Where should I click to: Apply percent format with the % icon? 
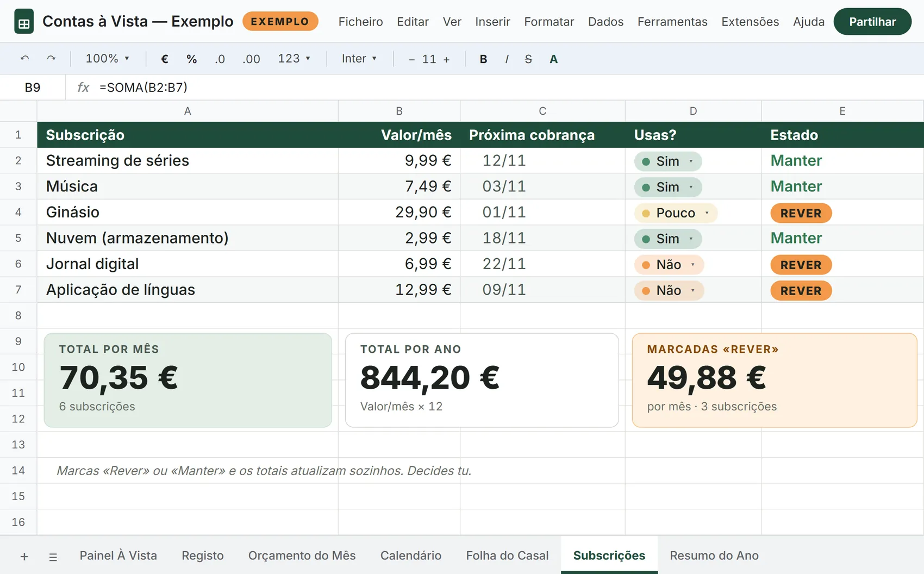tap(192, 59)
